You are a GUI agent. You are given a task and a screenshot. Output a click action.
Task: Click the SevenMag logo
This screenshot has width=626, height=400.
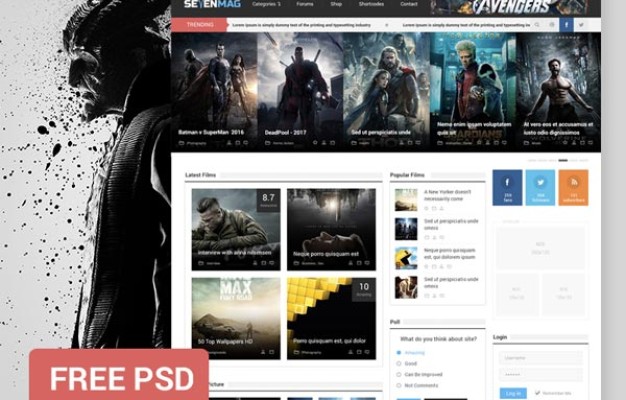212,4
